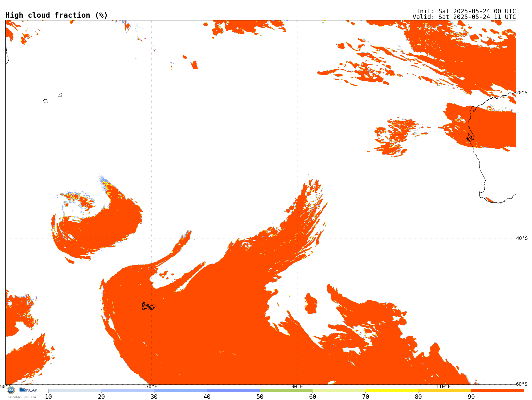Click the colorbar tick label 30
The height and width of the screenshot is (400, 532).
(x=154, y=397)
